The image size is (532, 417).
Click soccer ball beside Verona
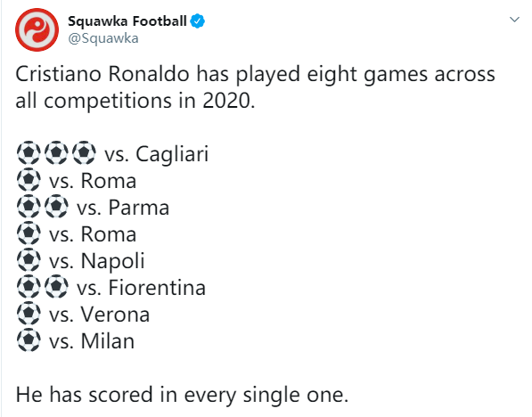[x=29, y=314]
